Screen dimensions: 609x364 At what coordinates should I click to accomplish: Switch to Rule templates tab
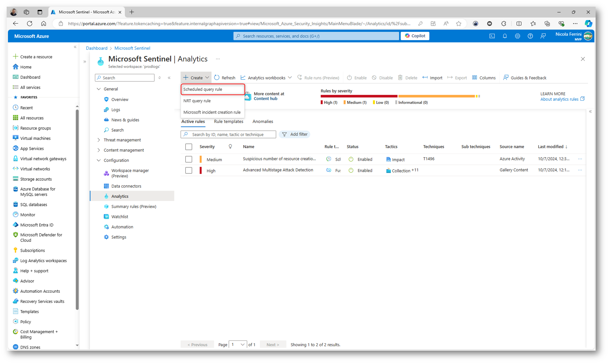click(x=229, y=122)
